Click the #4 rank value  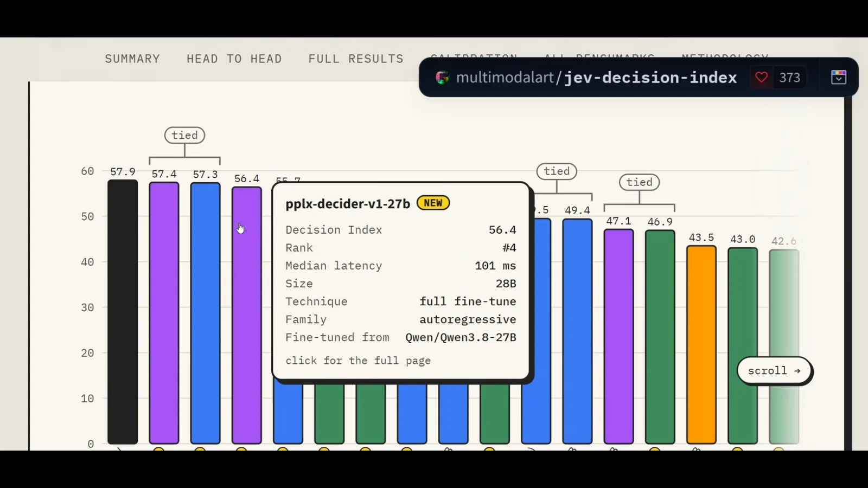[x=509, y=248]
